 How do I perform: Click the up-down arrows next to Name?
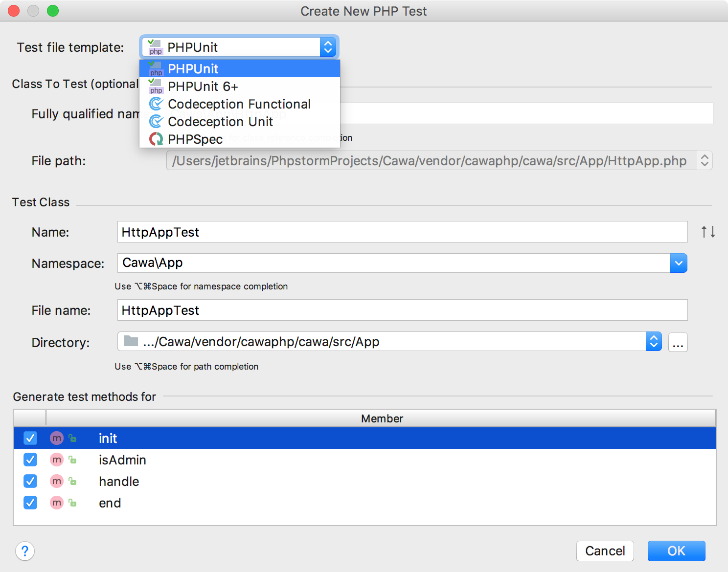[x=708, y=232]
